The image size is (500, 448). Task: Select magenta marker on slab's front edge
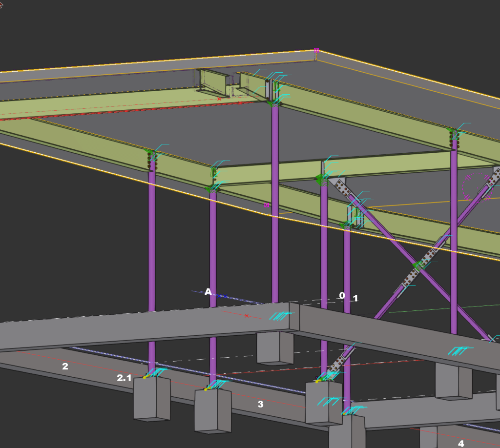[267, 205]
